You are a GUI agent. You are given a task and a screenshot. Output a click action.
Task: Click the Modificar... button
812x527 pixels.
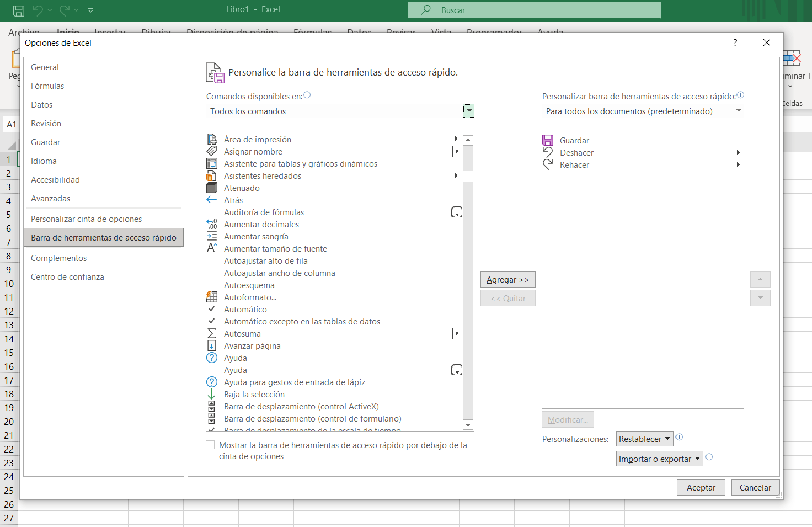coord(568,419)
